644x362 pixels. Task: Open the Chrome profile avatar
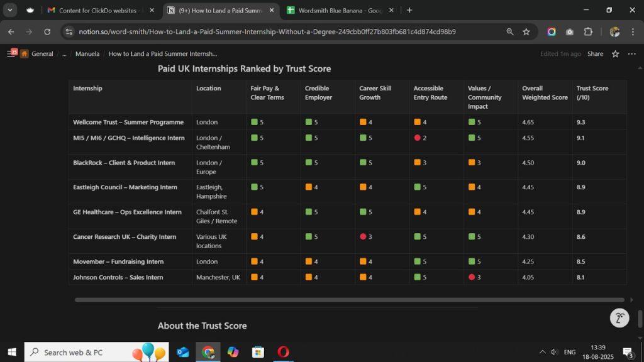pos(614,31)
